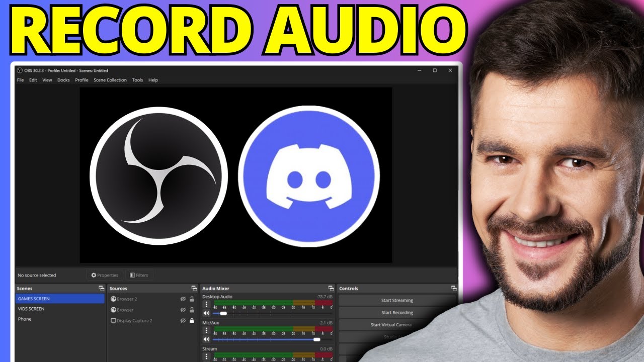Toggle lock on Browser 2 source
The width and height of the screenshot is (644, 362).
click(192, 299)
